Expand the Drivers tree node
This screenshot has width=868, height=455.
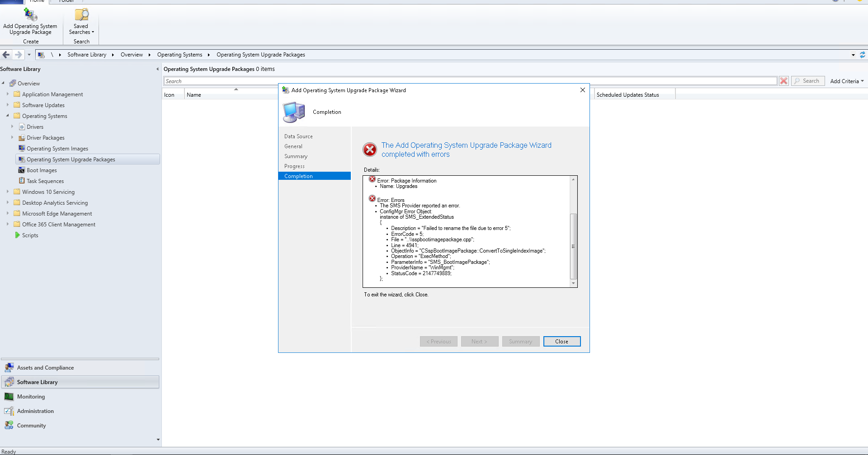tap(13, 127)
